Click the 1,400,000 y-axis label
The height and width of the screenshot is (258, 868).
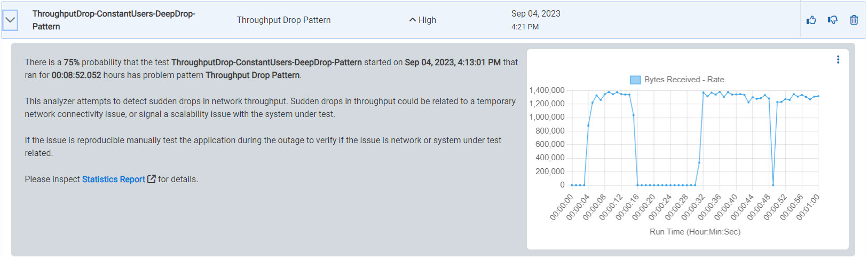click(547, 90)
